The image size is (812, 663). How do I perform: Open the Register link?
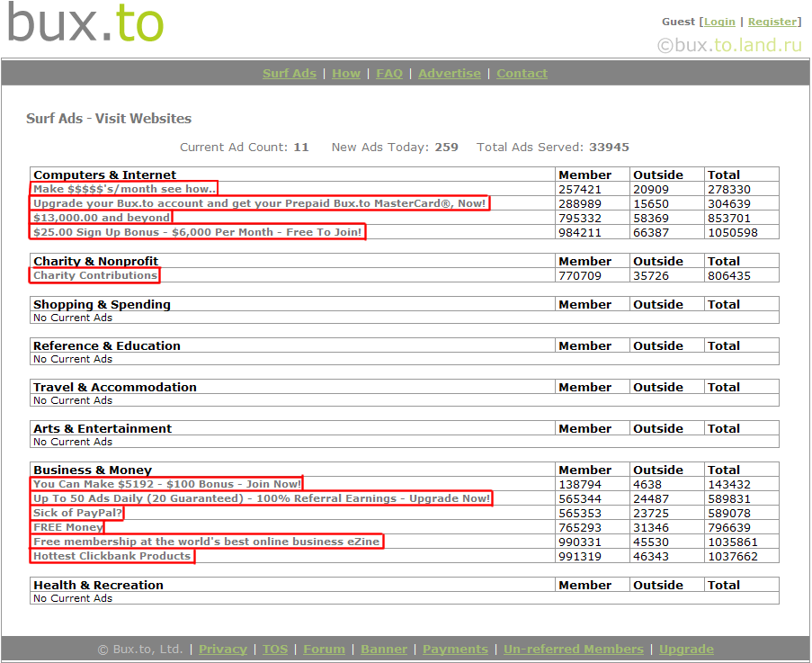click(772, 22)
